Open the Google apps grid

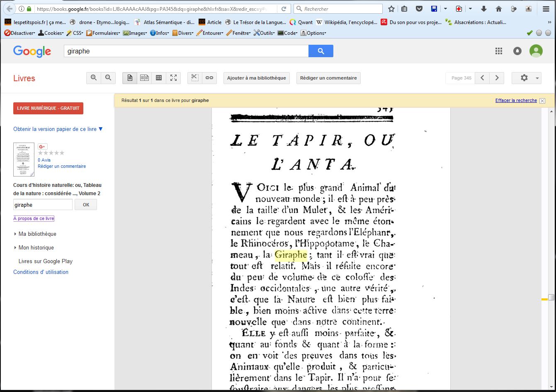click(x=499, y=51)
